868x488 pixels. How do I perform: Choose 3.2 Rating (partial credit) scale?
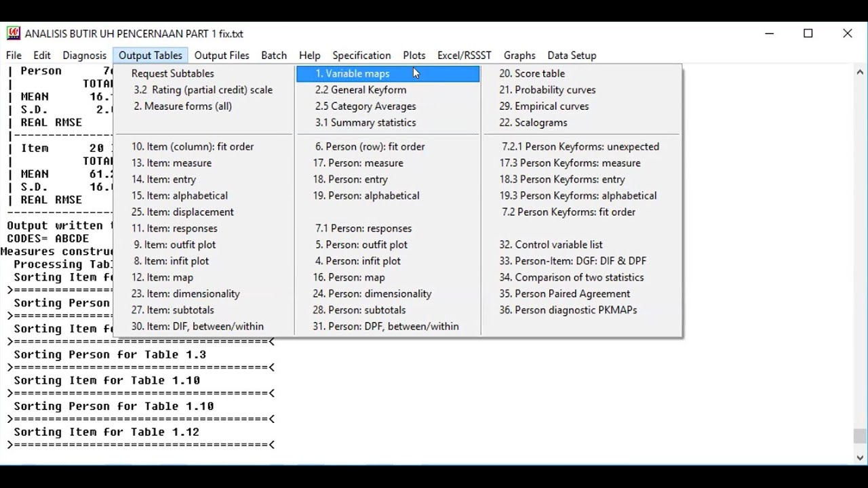tap(203, 89)
